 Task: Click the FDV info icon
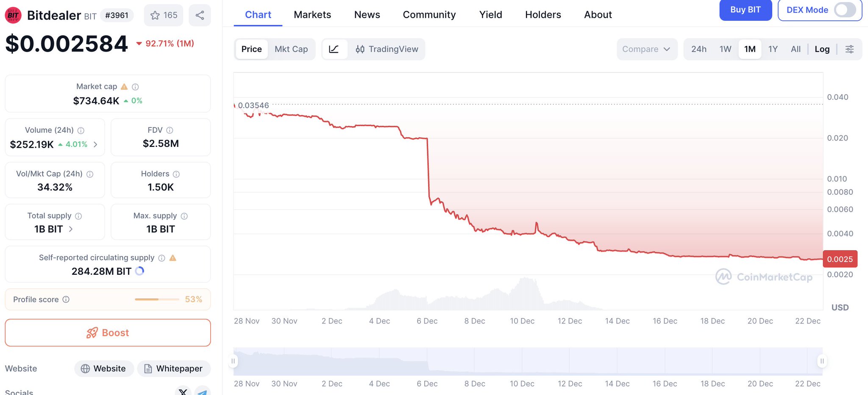pos(170,130)
